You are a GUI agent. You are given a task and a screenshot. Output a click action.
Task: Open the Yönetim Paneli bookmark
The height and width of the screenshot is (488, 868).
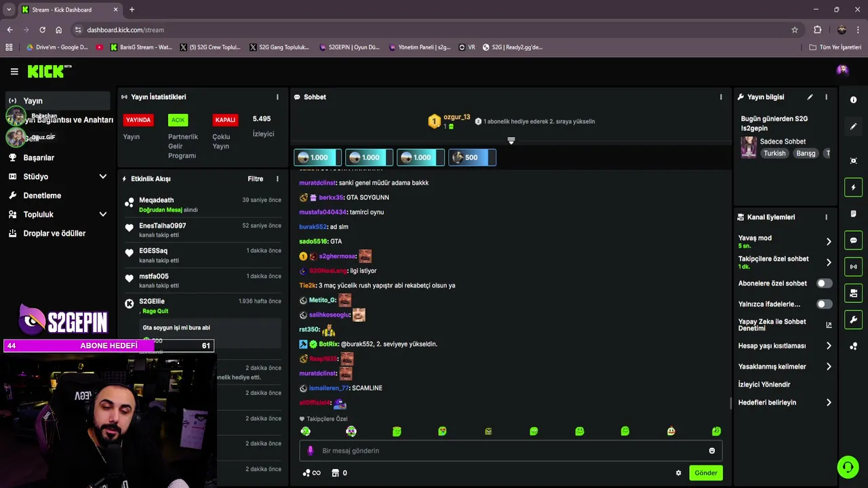pos(420,47)
